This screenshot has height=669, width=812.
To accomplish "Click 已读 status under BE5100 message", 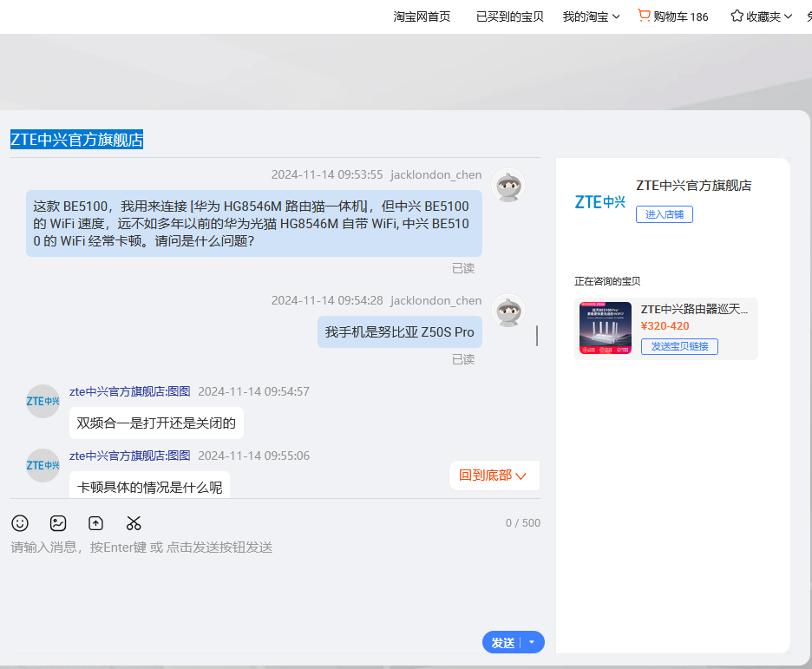I will tap(463, 268).
